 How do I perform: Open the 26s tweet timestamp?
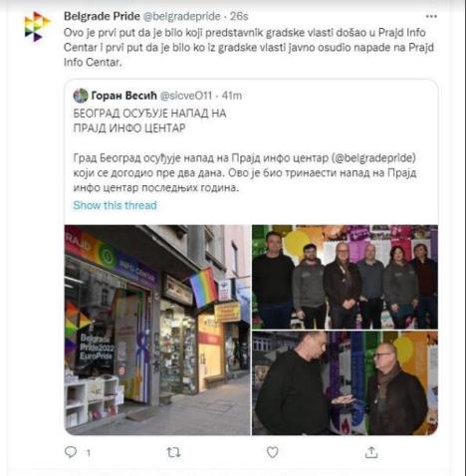click(x=239, y=16)
